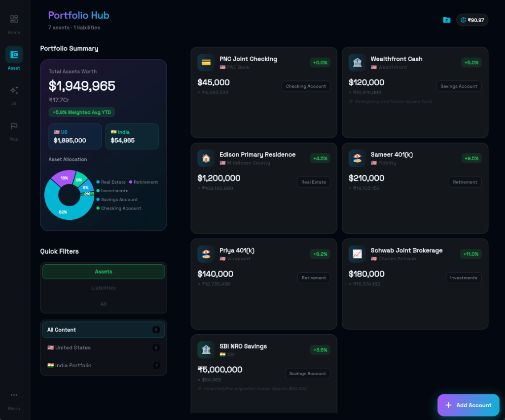Click the Edison Primary Residence house icon

coord(206,158)
